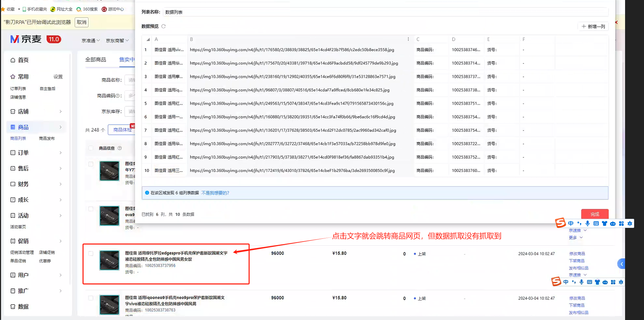Tick the checkbox for the iqooneo9 product
Image resolution: width=644 pixels, height=320 pixels.
[91, 298]
